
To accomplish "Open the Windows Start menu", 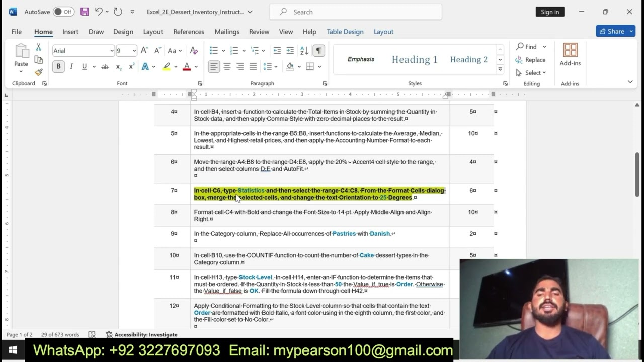I will pyautogui.click(x=13, y=350).
